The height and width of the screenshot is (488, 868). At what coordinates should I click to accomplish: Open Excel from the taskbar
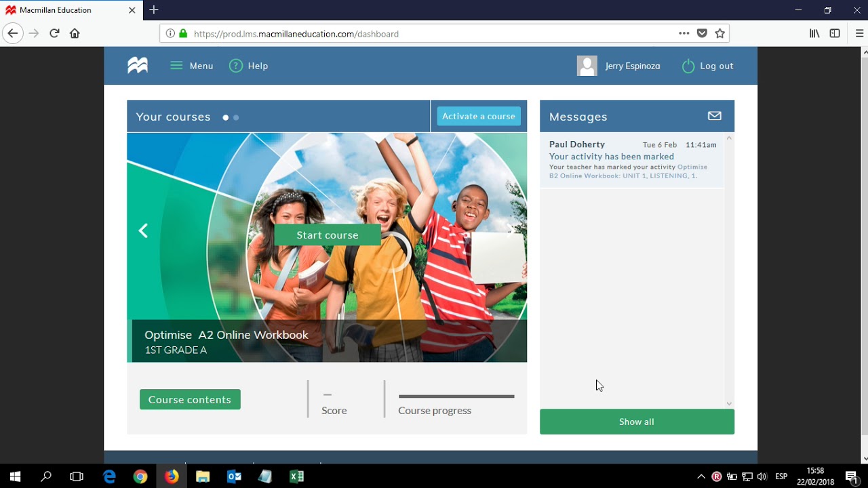(296, 476)
